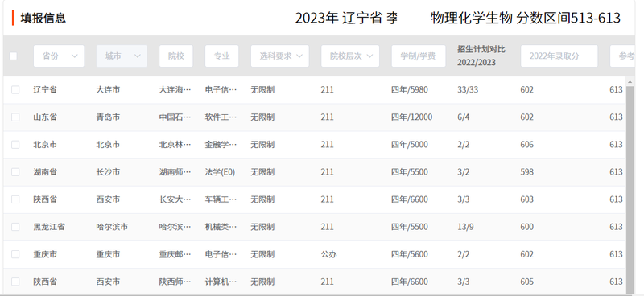Tick the select-all checkbox in header
644x296 pixels.
coord(13,55)
